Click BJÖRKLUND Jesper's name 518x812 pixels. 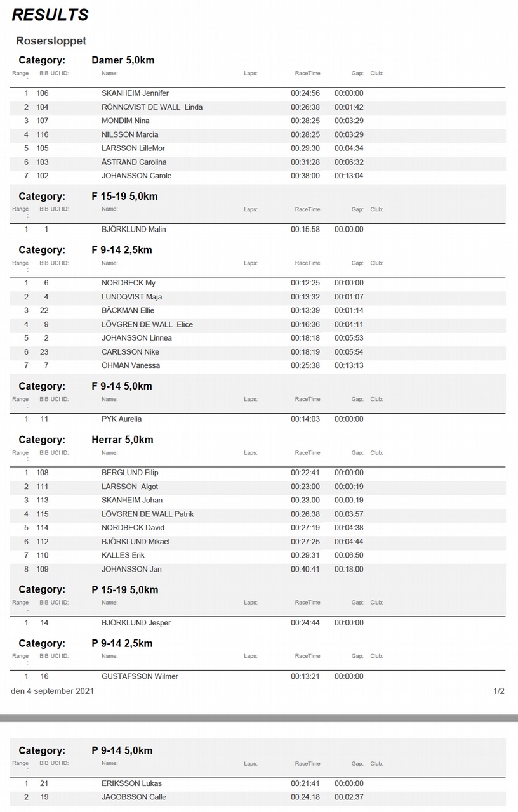point(136,623)
